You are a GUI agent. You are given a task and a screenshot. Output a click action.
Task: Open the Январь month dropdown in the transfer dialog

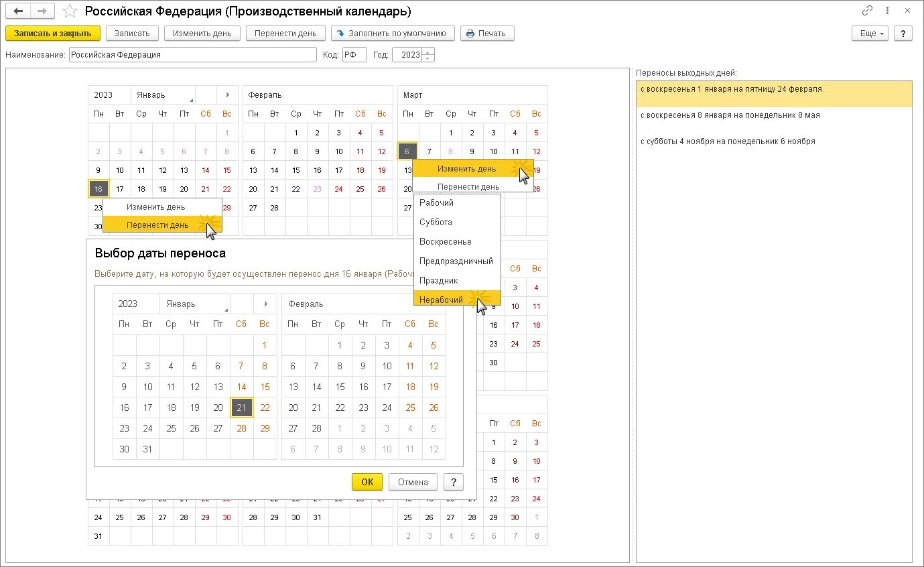194,304
